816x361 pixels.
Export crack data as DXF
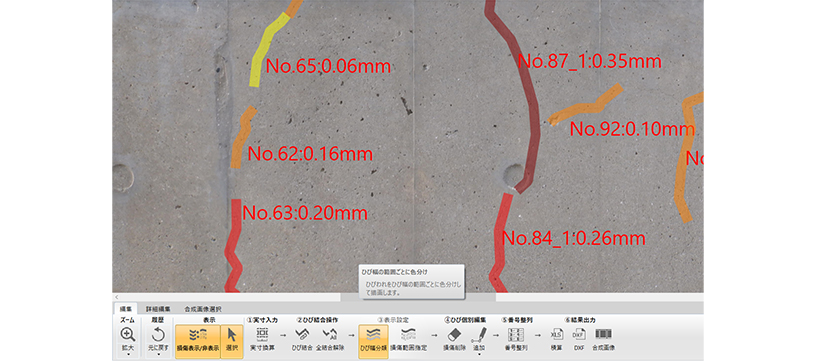coord(579,334)
